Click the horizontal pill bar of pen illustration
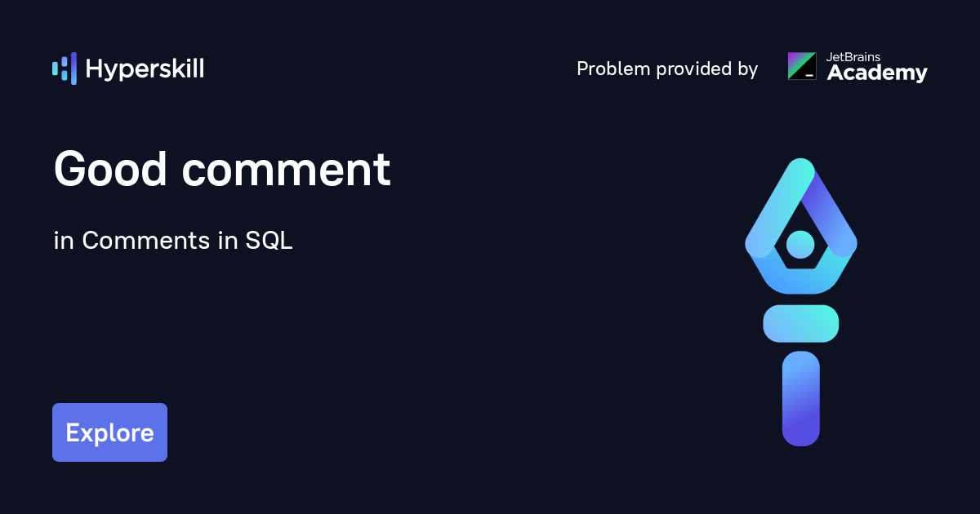 [x=800, y=323]
